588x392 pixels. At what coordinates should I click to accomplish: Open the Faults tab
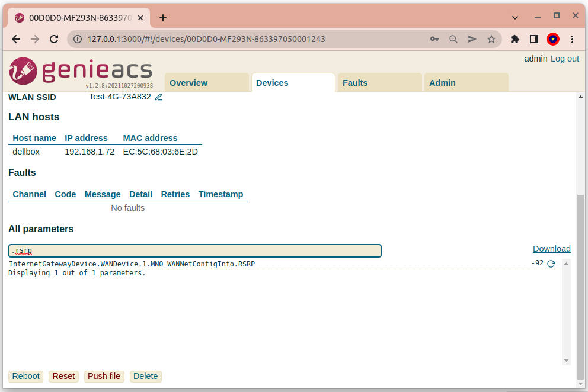[354, 83]
